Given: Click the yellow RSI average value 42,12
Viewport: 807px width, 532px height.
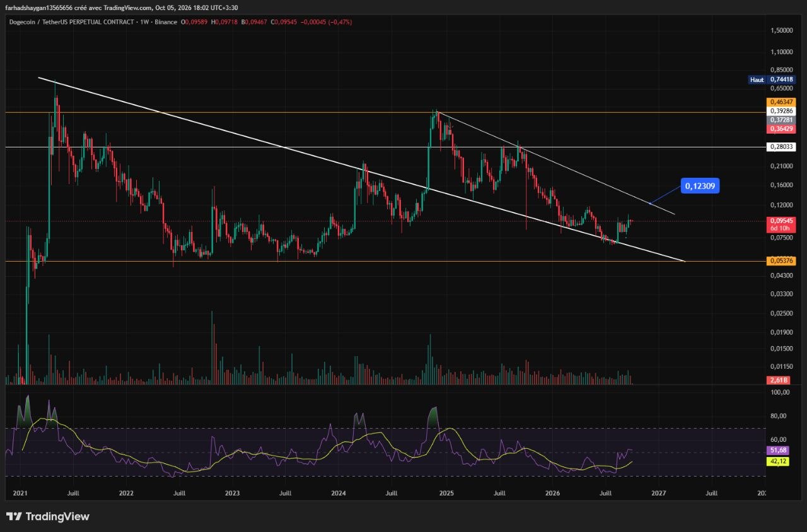Looking at the screenshot, I should 777,461.
